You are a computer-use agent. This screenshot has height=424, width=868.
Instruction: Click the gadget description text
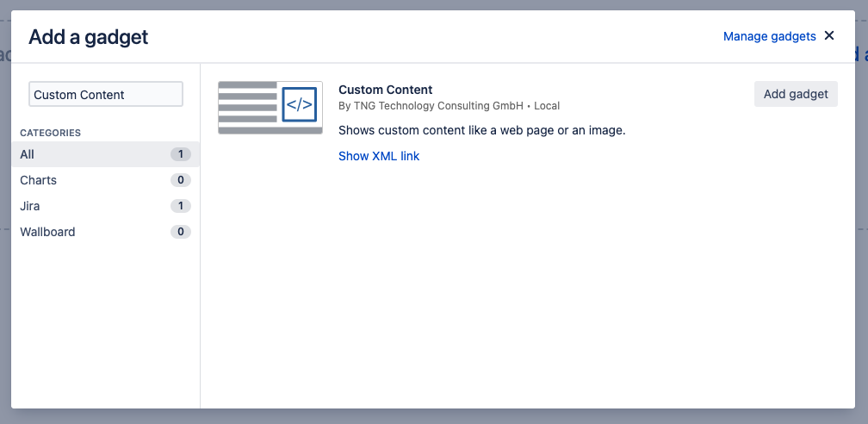tap(481, 130)
